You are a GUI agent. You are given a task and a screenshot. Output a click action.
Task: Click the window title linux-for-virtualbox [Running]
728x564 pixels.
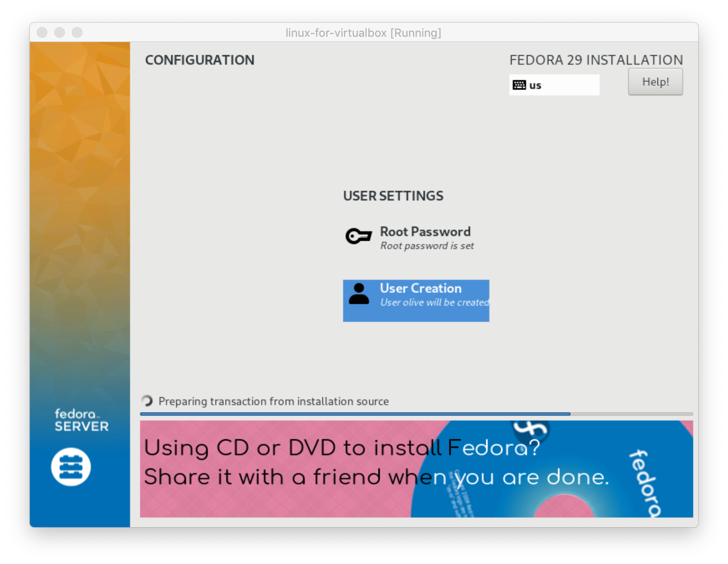[363, 33]
